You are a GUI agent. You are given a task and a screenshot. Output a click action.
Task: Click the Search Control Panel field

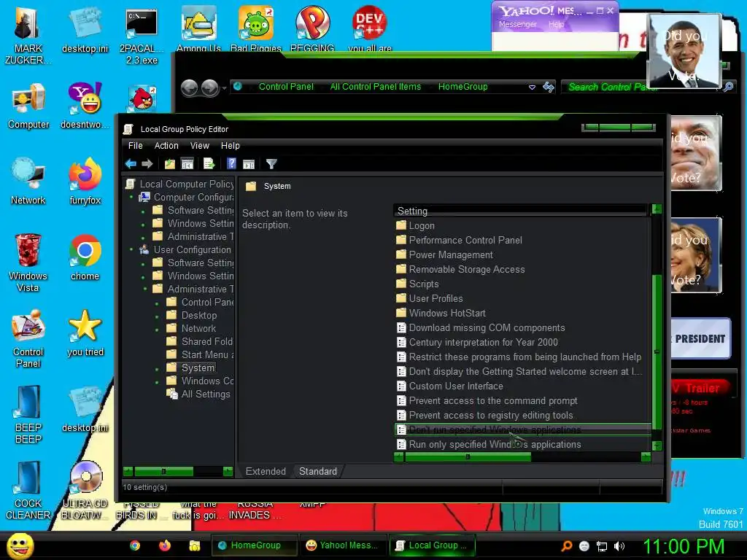(x=640, y=87)
